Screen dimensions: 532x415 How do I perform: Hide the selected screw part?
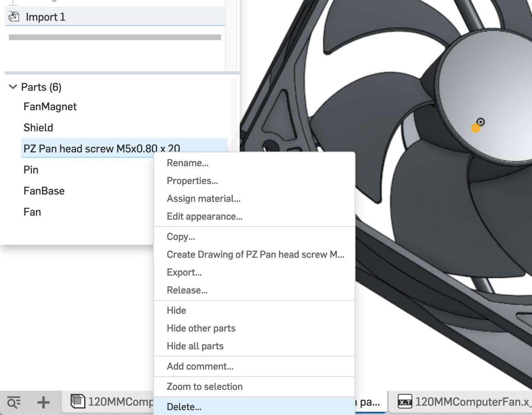pyautogui.click(x=176, y=310)
